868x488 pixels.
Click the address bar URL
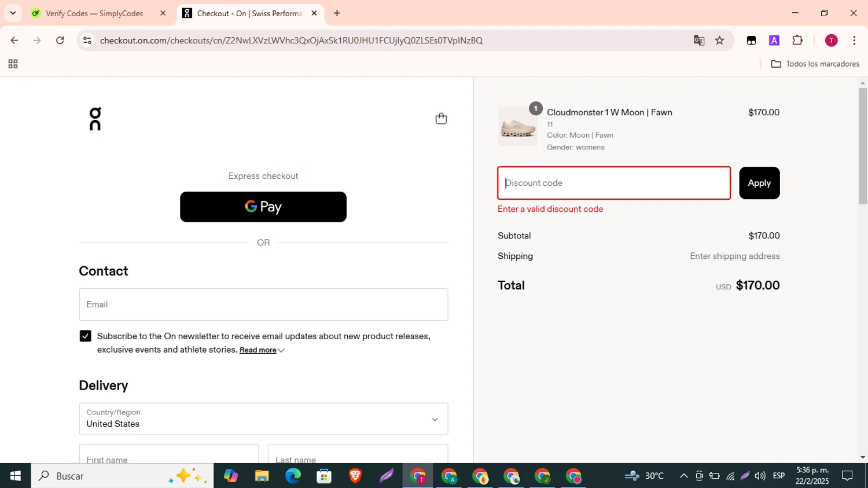tap(291, 41)
